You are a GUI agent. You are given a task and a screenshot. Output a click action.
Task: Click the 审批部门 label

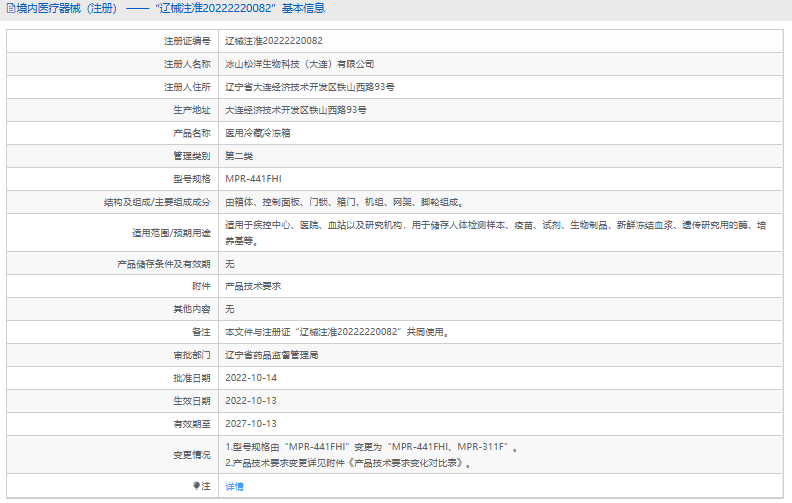coord(192,355)
